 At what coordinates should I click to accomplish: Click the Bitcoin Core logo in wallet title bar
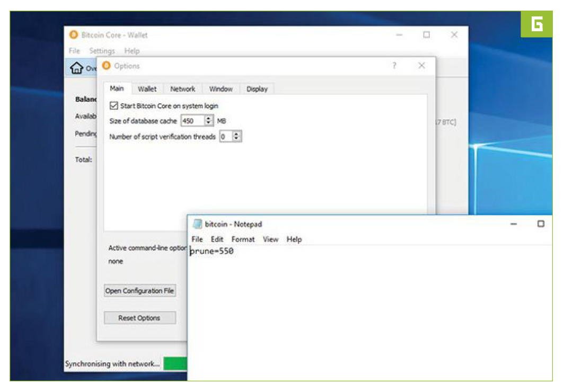73,35
